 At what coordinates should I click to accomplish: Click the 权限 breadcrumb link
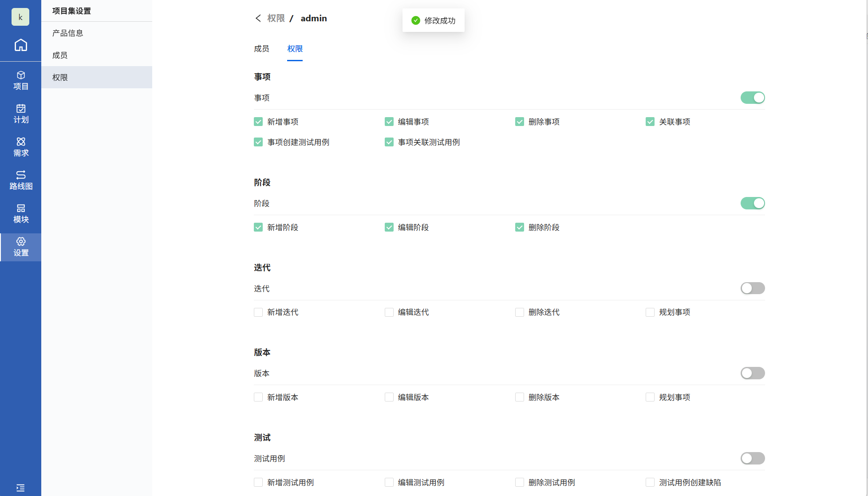coord(276,18)
